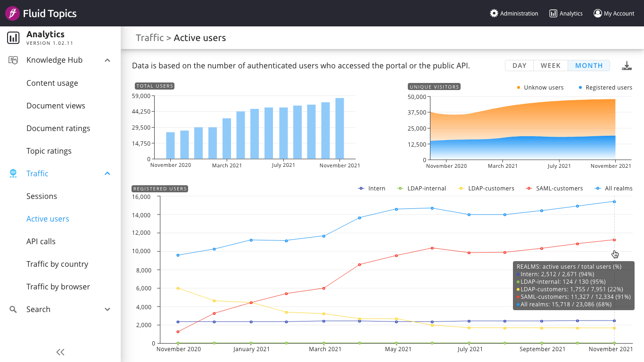Viewport: 644px width, 362px height.
Task: Click the My Account header link
Action: point(614,13)
